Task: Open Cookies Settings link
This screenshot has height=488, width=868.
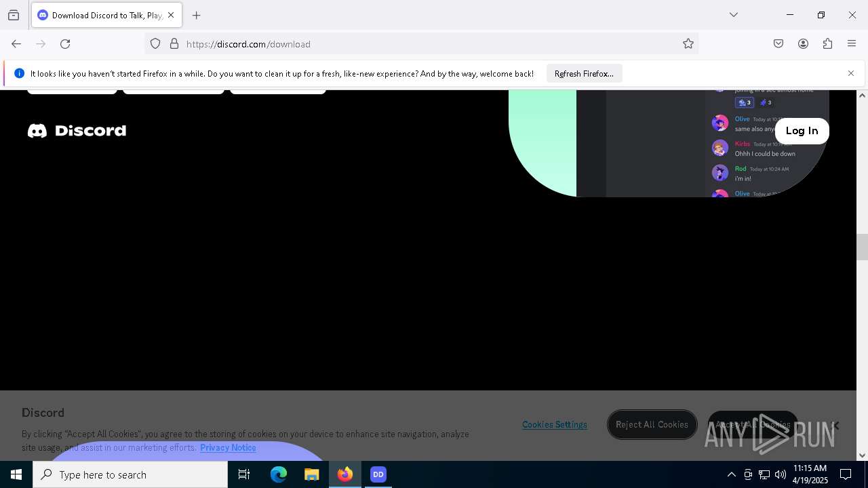Action: pyautogui.click(x=555, y=425)
